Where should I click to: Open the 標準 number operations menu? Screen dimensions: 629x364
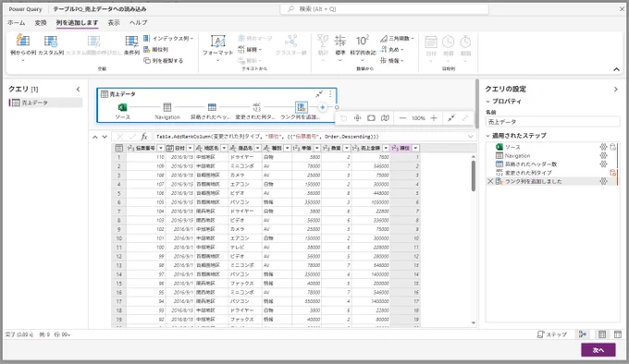pyautogui.click(x=340, y=47)
